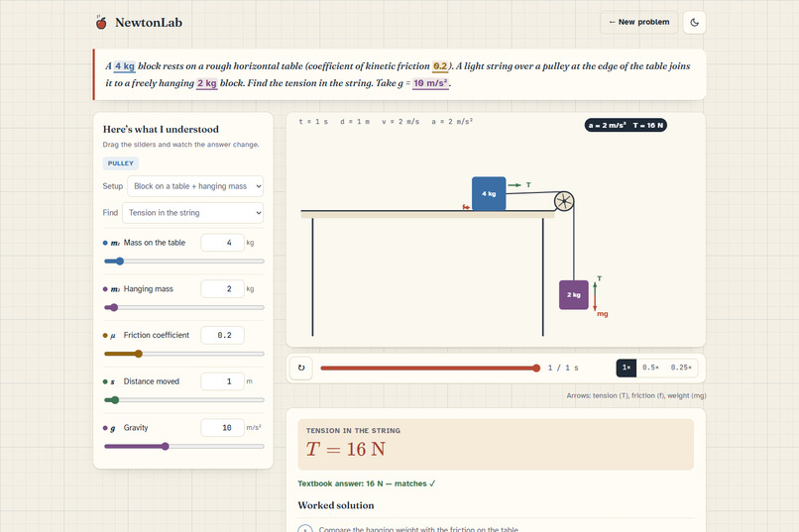Click the NewtonLab apple logo icon
Screen dimensions: 799x532
click(x=101, y=23)
